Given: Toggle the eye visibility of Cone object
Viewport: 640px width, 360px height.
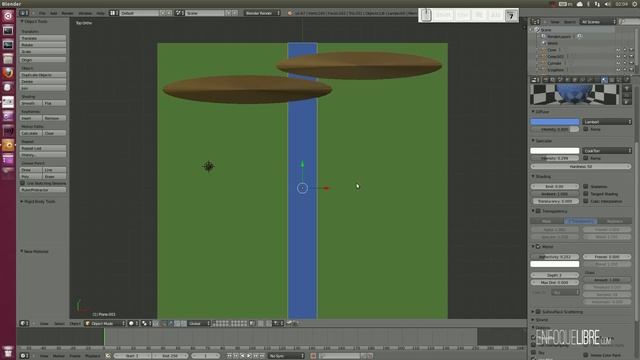Looking at the screenshot, I should [x=618, y=50].
